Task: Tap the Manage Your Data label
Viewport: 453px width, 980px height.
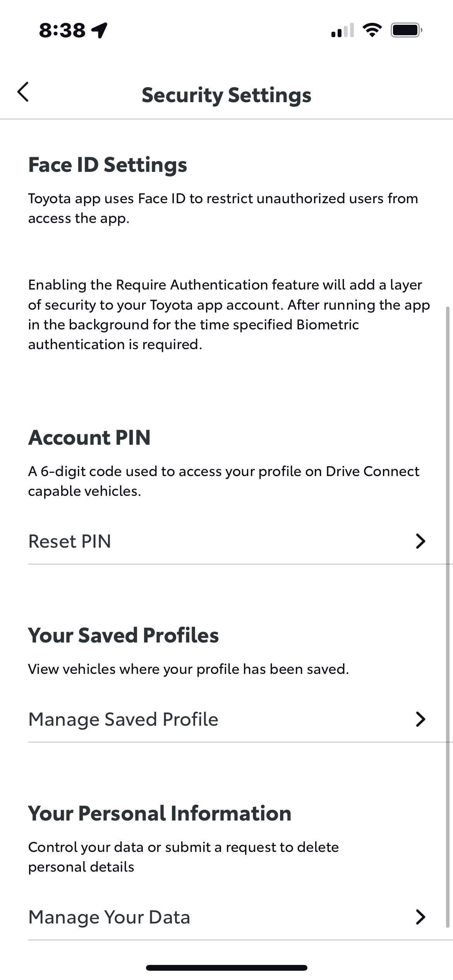Action: tap(109, 917)
